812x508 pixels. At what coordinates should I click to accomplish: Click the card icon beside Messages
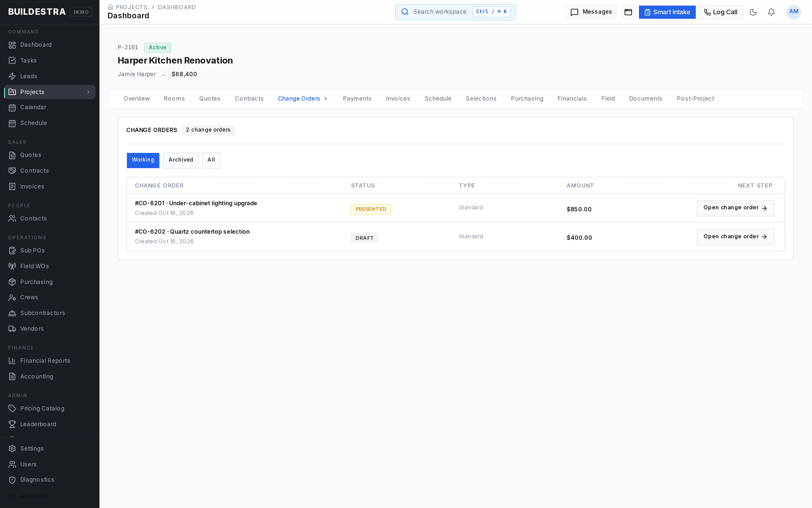[628, 12]
